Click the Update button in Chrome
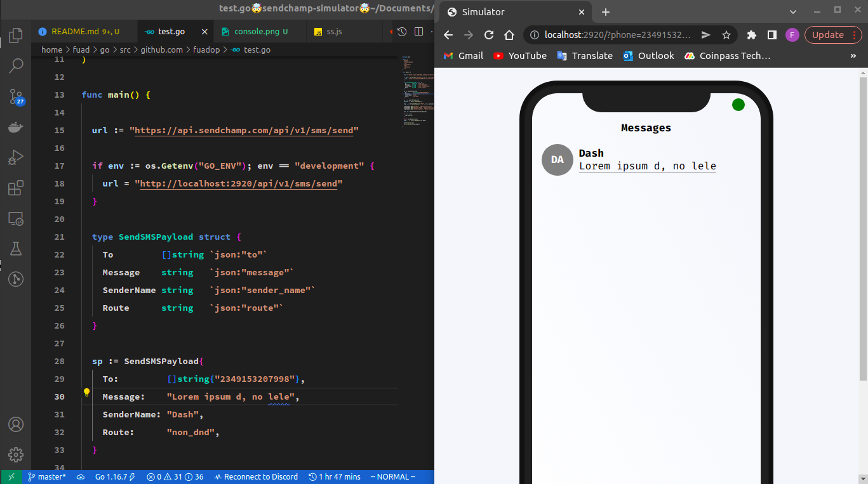Image resolution: width=868 pixels, height=484 pixels. [833, 35]
